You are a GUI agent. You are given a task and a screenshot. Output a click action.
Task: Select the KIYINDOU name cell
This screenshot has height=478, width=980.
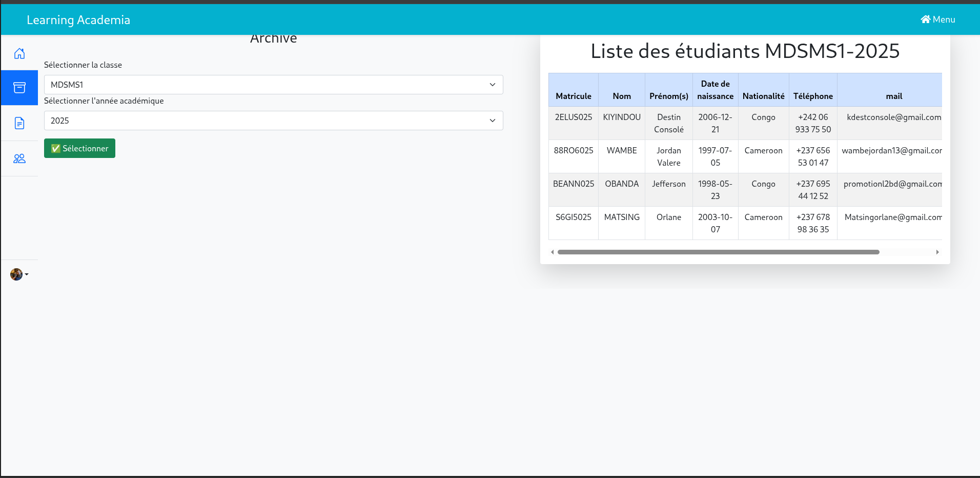[621, 117]
